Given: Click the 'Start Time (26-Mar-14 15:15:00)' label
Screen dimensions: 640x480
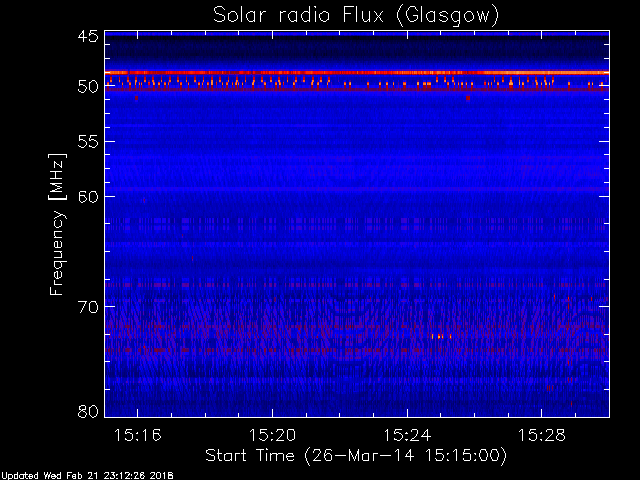Looking at the screenshot, I should (356, 455).
